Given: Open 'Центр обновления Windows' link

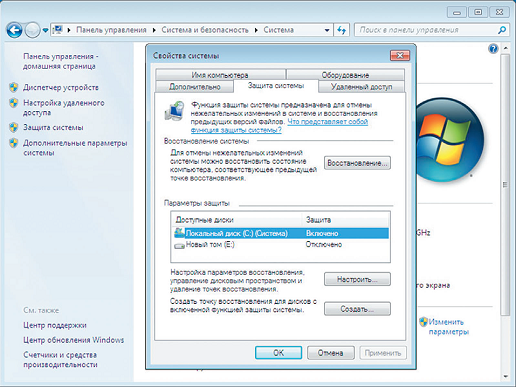Looking at the screenshot, I should [74, 340].
